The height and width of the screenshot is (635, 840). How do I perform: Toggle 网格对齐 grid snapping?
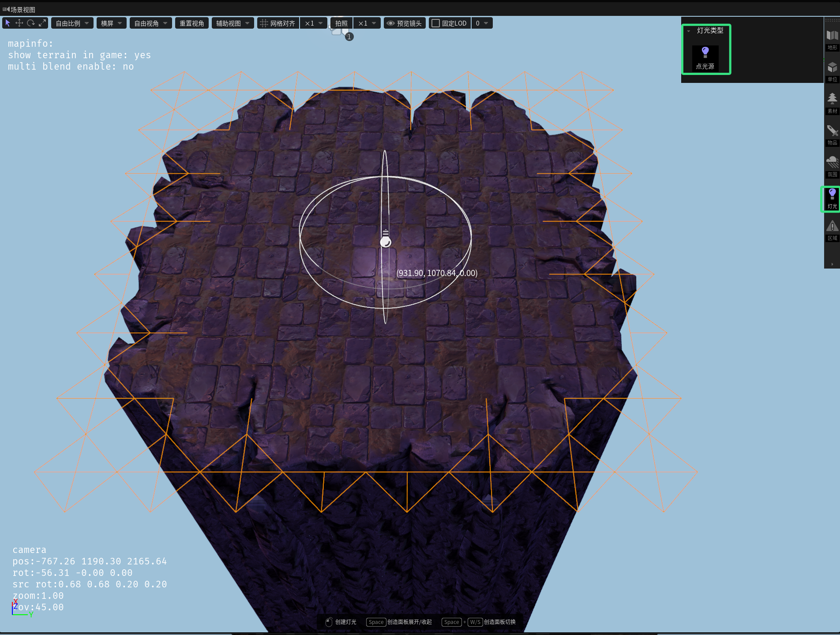(x=278, y=23)
